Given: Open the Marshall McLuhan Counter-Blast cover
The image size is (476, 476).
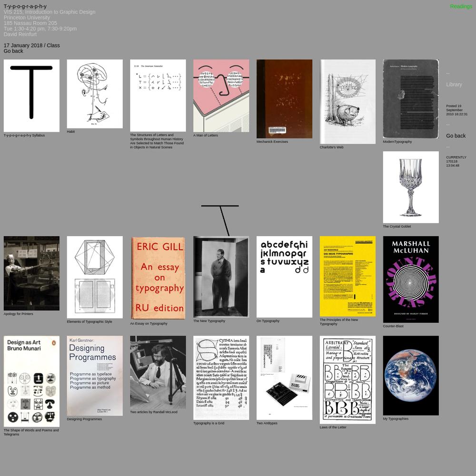Looking at the screenshot, I should pyautogui.click(x=411, y=279).
